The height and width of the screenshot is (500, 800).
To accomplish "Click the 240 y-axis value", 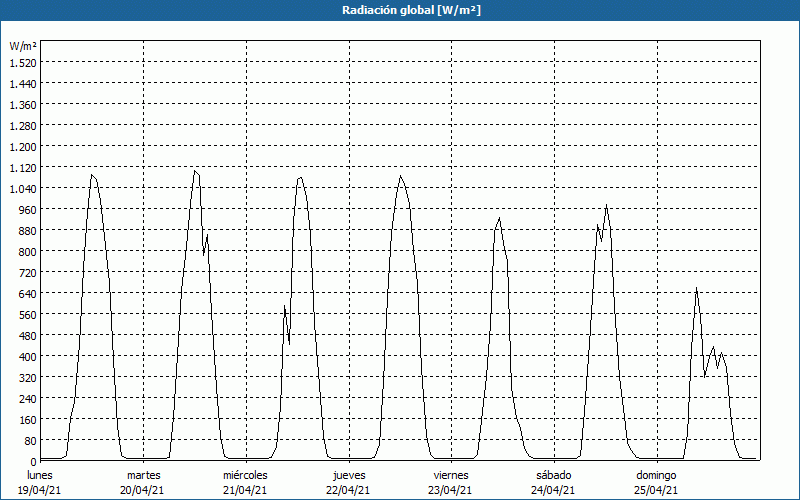I will (x=29, y=398).
